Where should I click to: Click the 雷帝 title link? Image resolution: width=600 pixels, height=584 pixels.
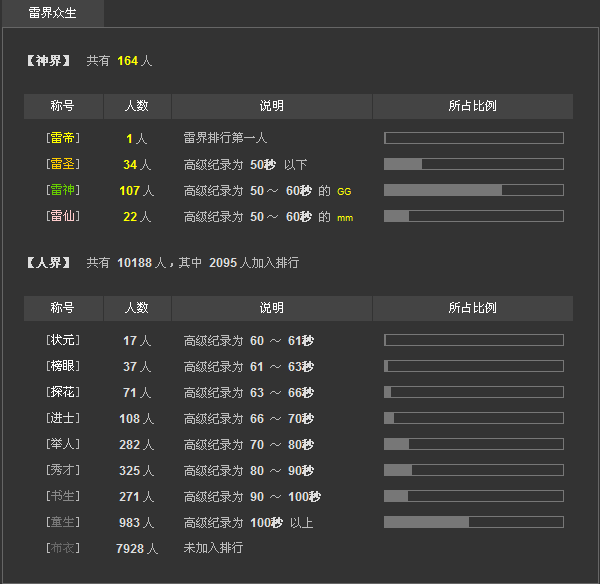coord(63,138)
